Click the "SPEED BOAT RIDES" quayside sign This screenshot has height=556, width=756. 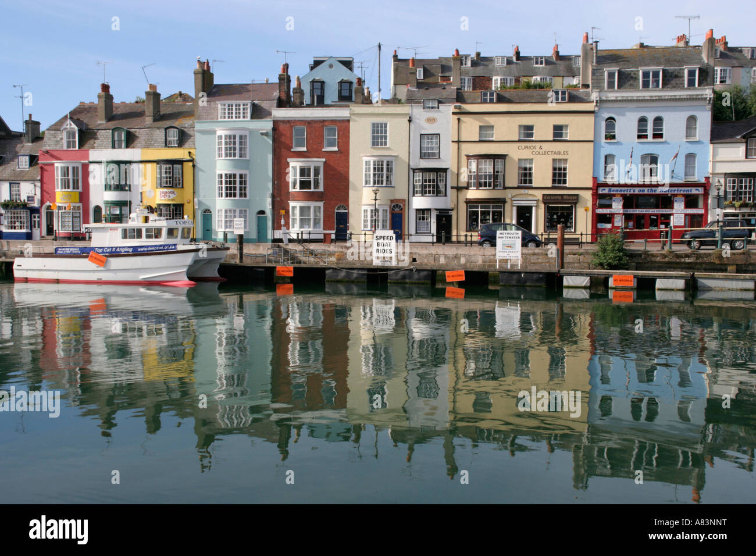click(384, 248)
